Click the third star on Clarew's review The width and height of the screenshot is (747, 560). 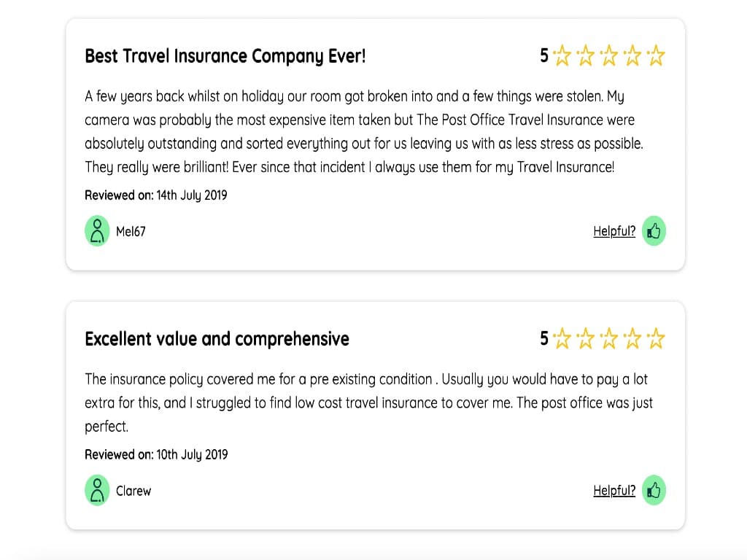point(609,338)
